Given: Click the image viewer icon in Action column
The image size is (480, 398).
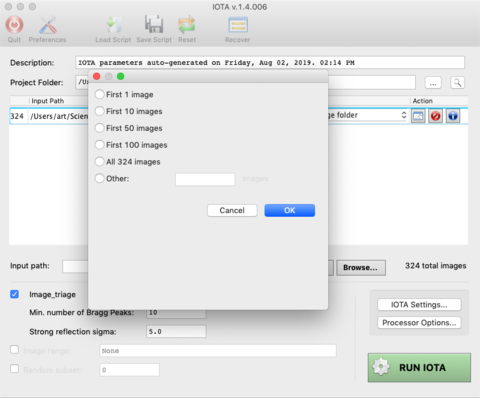Looking at the screenshot, I should point(418,116).
